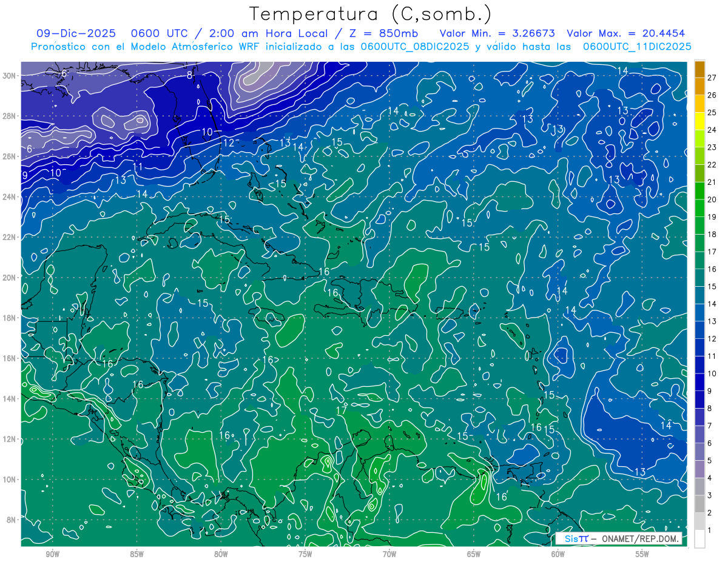Click the '85W' longitude axis label
This screenshot has height=562, width=728.
click(136, 554)
